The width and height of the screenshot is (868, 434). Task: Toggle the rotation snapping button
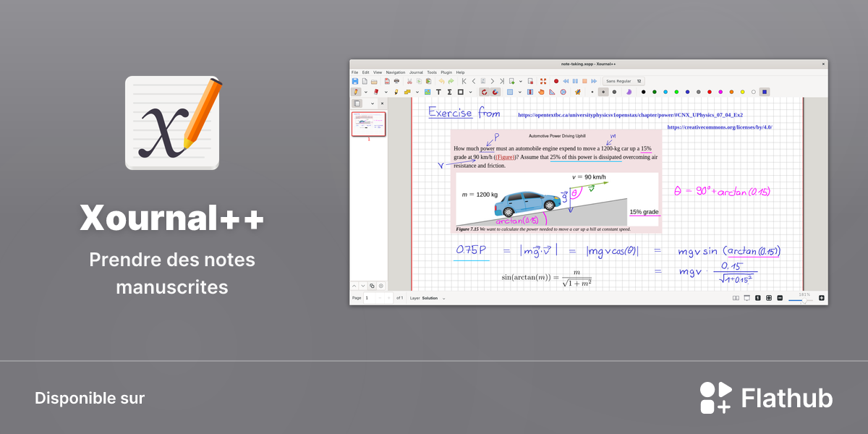click(x=485, y=92)
